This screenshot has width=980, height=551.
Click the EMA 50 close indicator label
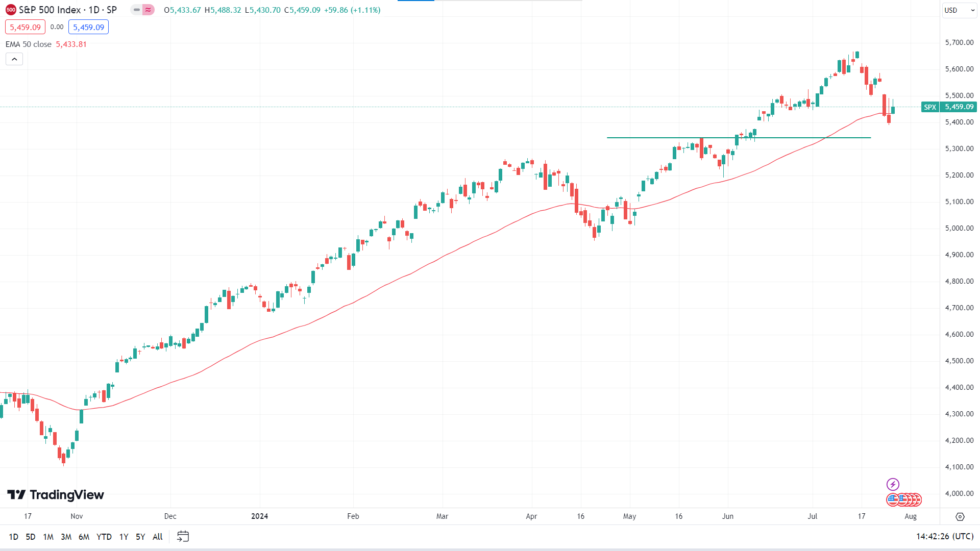pyautogui.click(x=29, y=44)
